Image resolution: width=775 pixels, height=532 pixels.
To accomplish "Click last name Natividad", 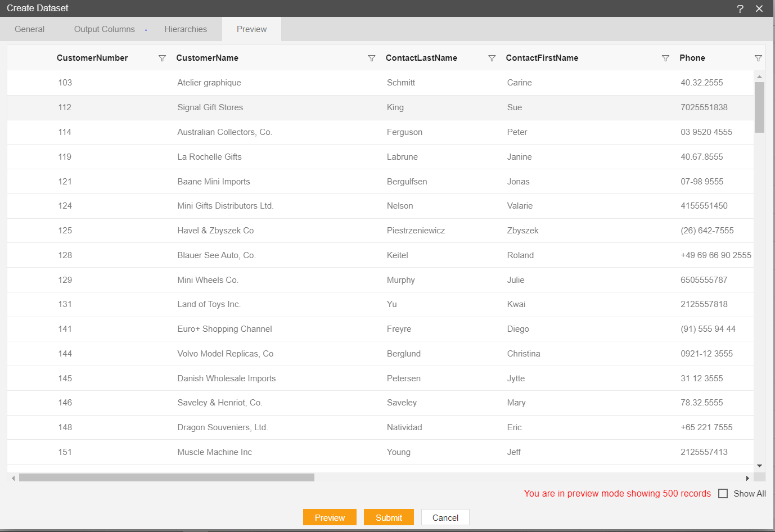I will [404, 427].
